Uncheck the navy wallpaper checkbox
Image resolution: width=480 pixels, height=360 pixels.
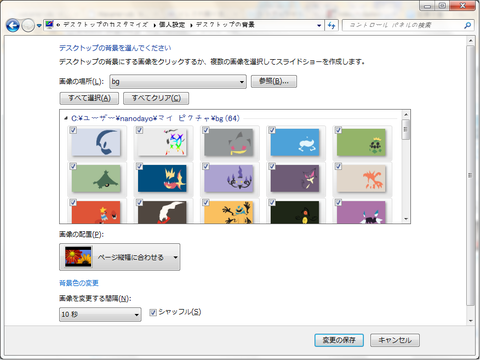point(140,166)
